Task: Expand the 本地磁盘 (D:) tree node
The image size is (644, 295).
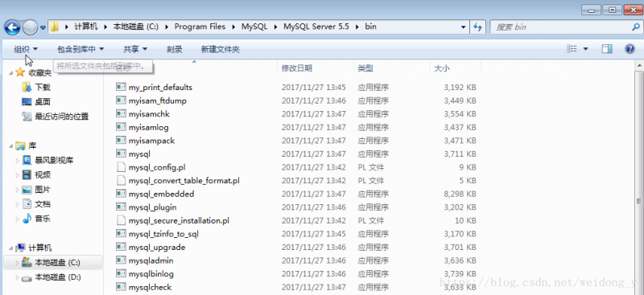Action: click(x=17, y=278)
